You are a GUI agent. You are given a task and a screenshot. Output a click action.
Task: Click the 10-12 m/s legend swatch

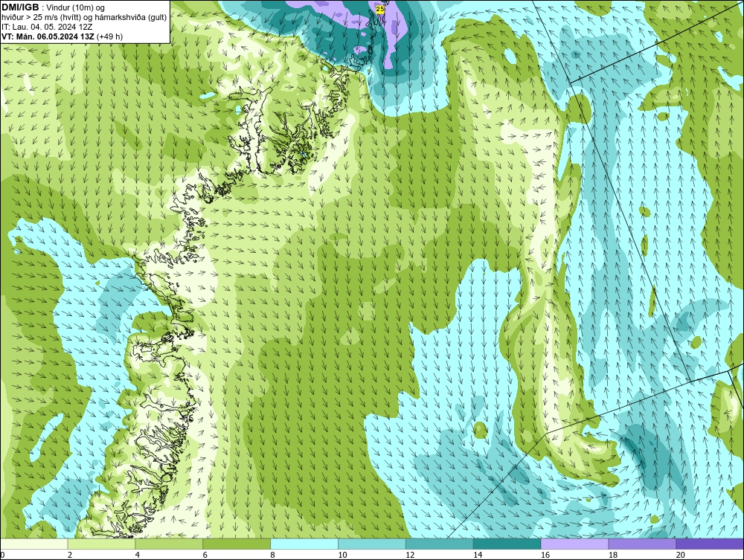tap(372, 544)
